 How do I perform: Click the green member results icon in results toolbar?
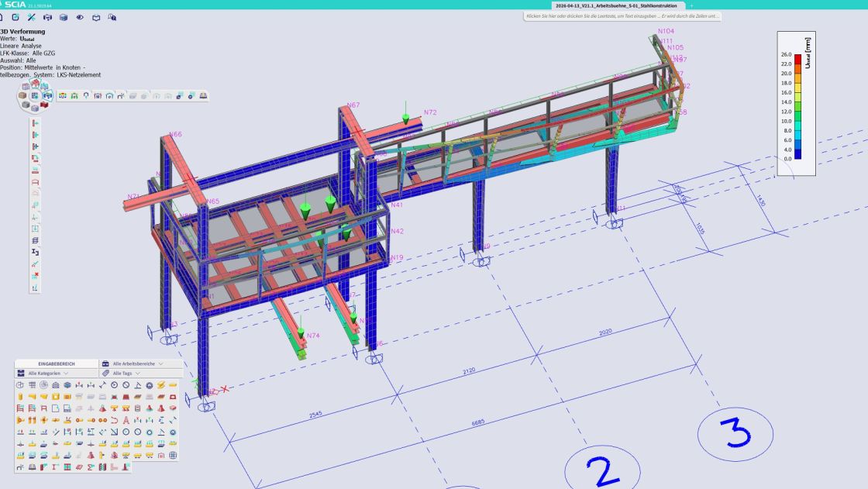[x=74, y=96]
